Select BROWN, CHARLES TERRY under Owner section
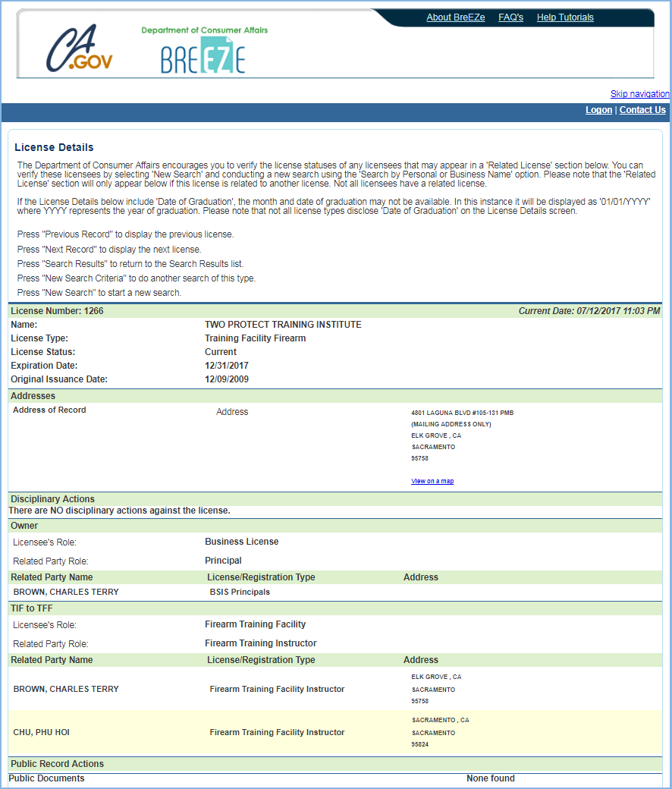672x789 pixels. pyautogui.click(x=66, y=592)
